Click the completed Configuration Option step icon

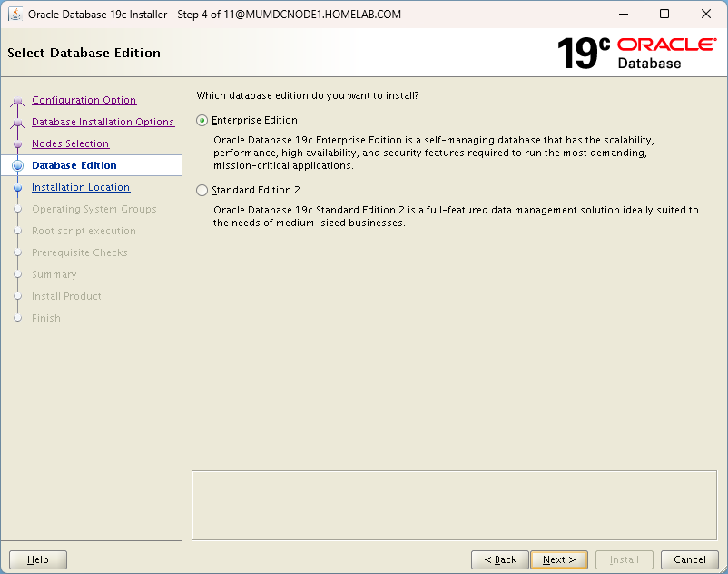pyautogui.click(x=18, y=100)
